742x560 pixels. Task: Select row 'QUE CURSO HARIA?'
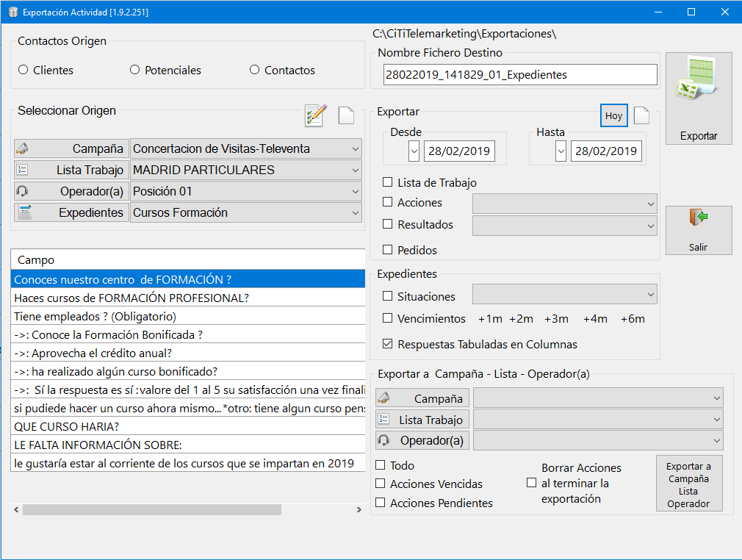[188, 426]
